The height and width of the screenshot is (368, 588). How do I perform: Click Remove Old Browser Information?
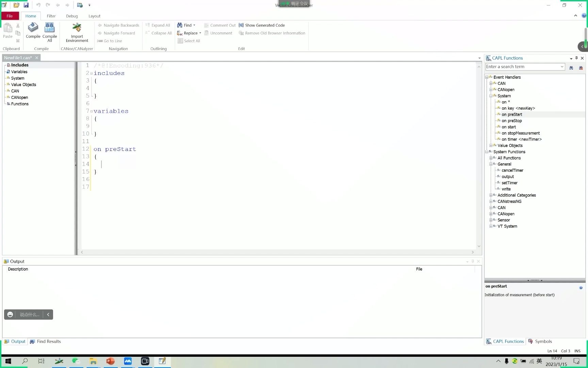click(272, 33)
